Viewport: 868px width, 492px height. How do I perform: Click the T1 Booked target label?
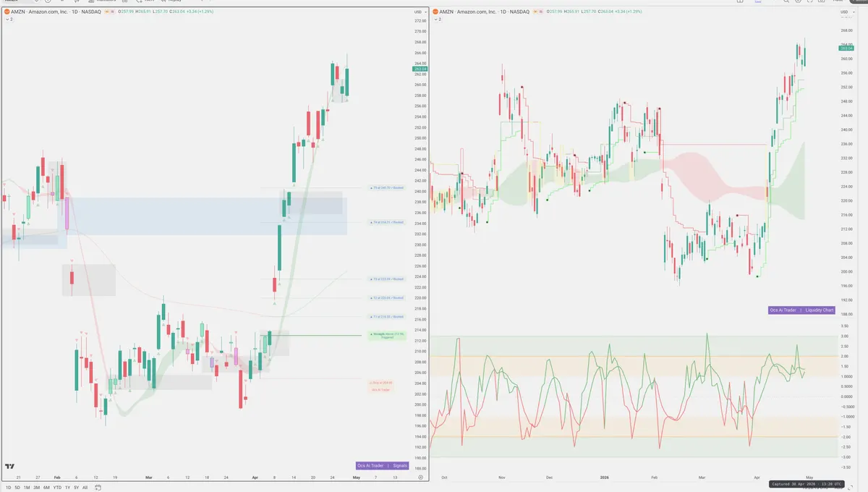click(387, 316)
